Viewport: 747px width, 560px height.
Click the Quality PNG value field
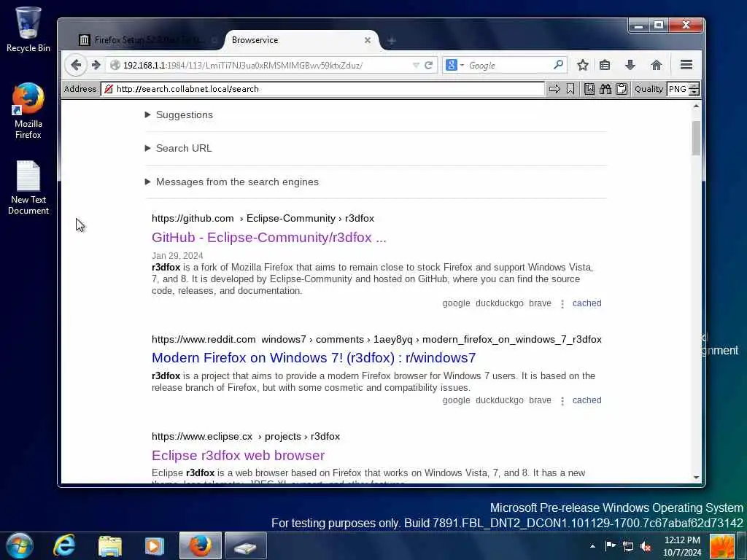click(678, 89)
